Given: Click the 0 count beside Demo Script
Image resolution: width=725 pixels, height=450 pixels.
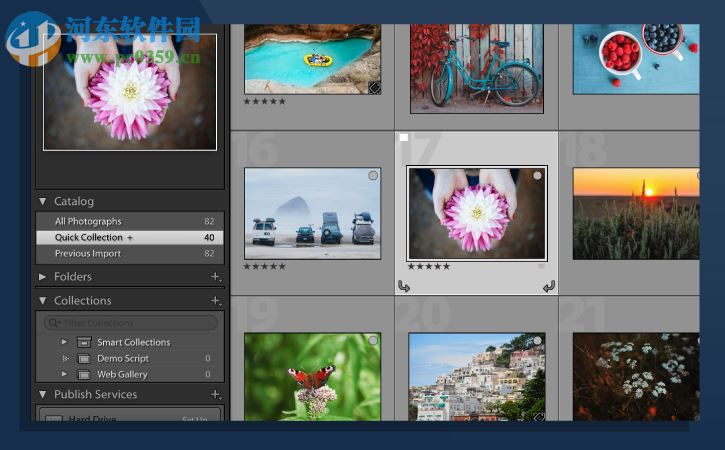Looking at the screenshot, I should (x=208, y=358).
